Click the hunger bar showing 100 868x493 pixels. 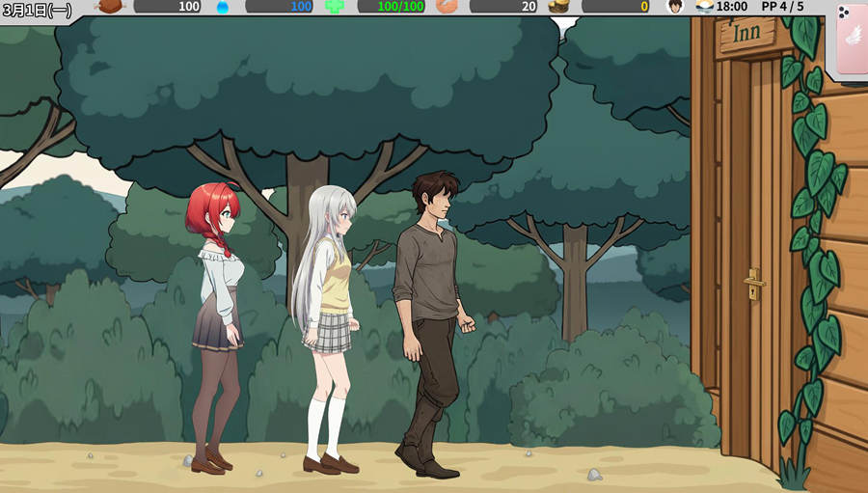point(167,7)
